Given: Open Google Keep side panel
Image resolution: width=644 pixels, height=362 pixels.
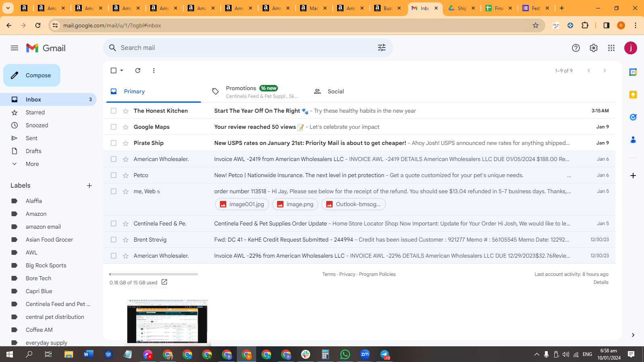Looking at the screenshot, I should click(x=633, y=95).
